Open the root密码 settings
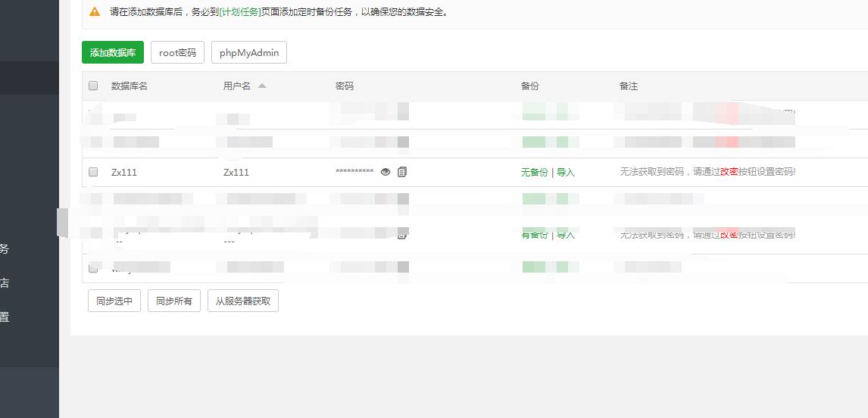The image size is (868, 418). 177,53
